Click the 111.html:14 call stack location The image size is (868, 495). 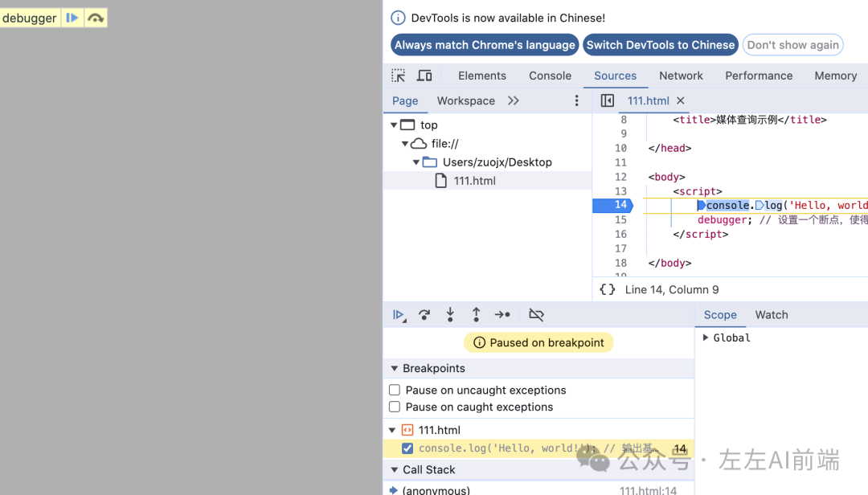[648, 490]
